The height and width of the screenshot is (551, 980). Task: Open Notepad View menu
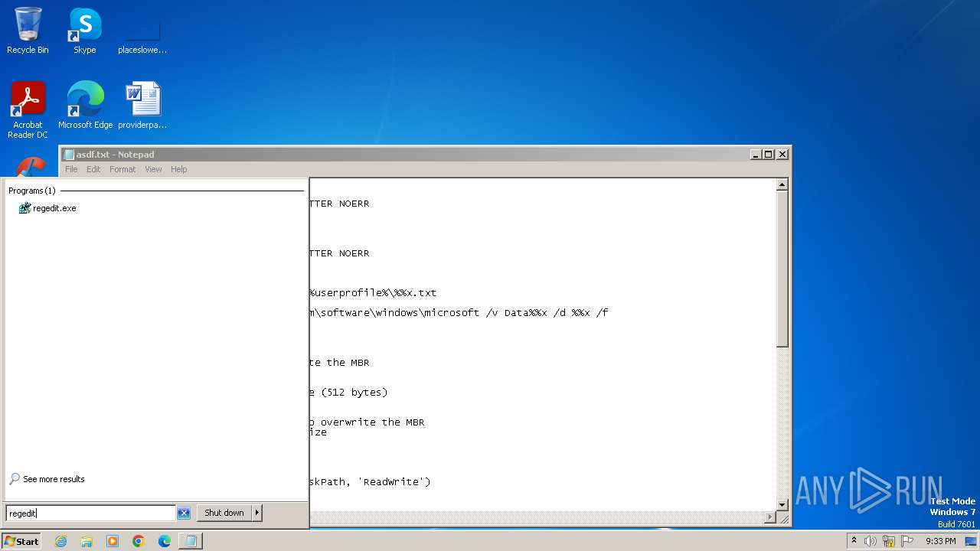(x=153, y=169)
